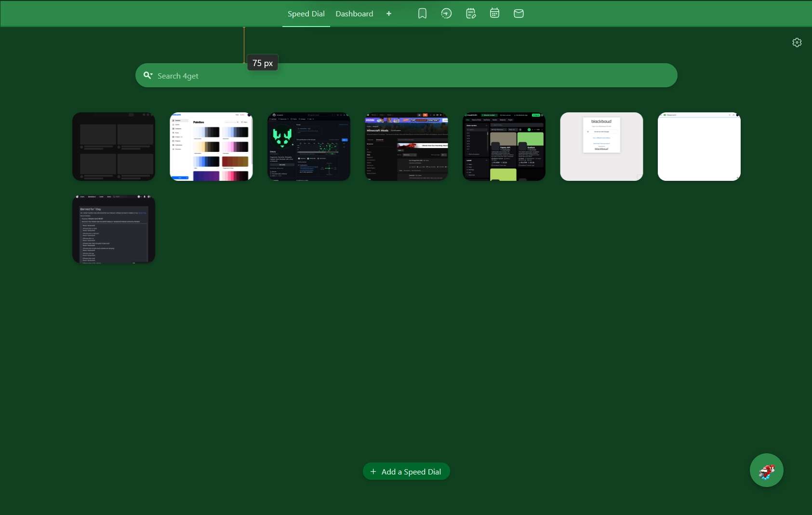Open the dark empty-grid speed dial thumbnail

click(x=114, y=147)
